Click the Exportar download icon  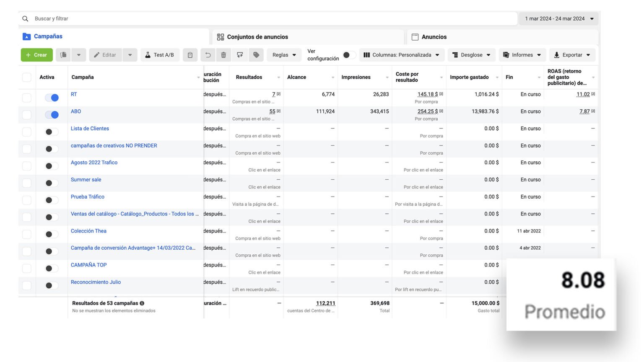tap(557, 55)
